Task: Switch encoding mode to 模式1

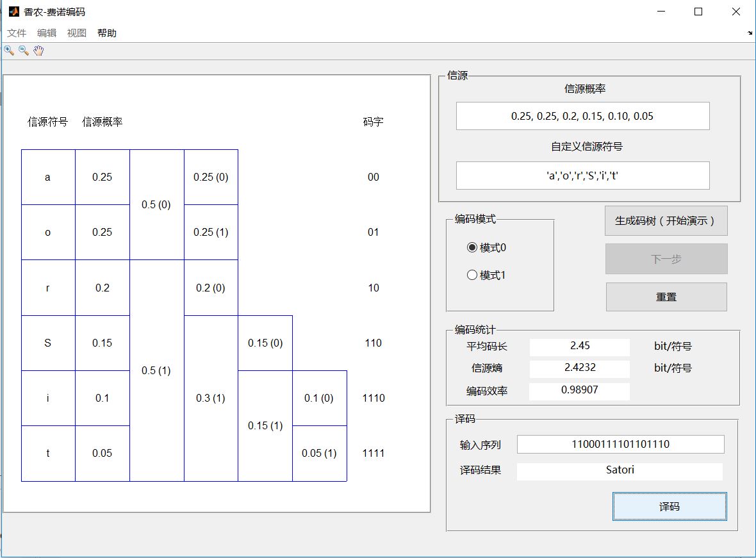Action: [473, 275]
